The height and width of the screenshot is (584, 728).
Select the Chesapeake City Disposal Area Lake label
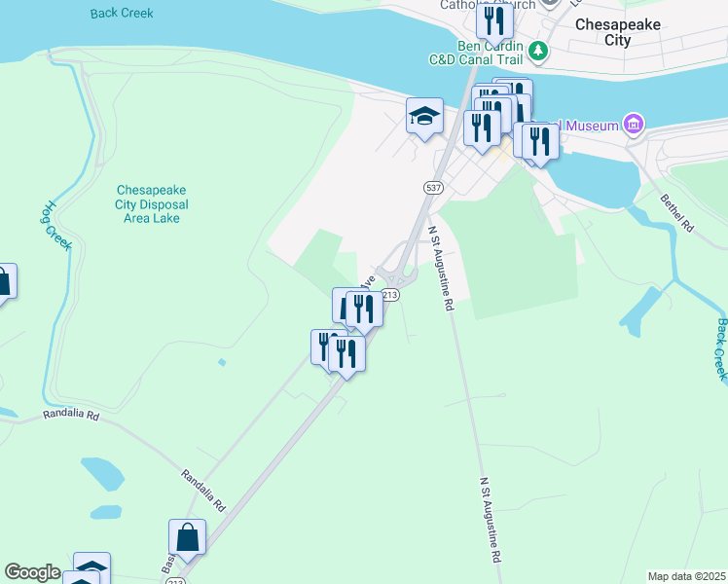coord(152,204)
